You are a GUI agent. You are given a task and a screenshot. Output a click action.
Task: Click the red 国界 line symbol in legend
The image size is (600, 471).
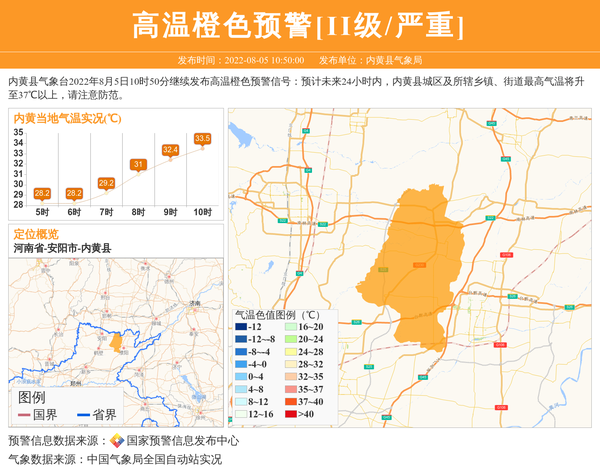click(21, 414)
